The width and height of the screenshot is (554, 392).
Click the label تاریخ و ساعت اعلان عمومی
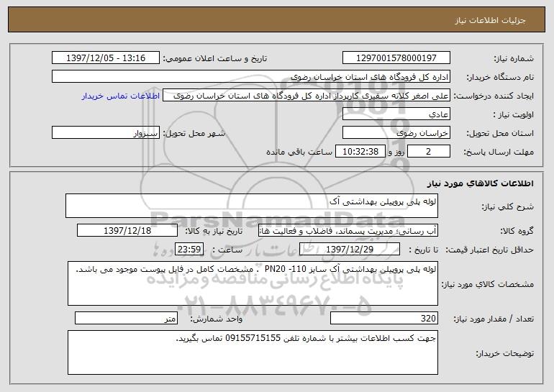[x=215, y=58]
